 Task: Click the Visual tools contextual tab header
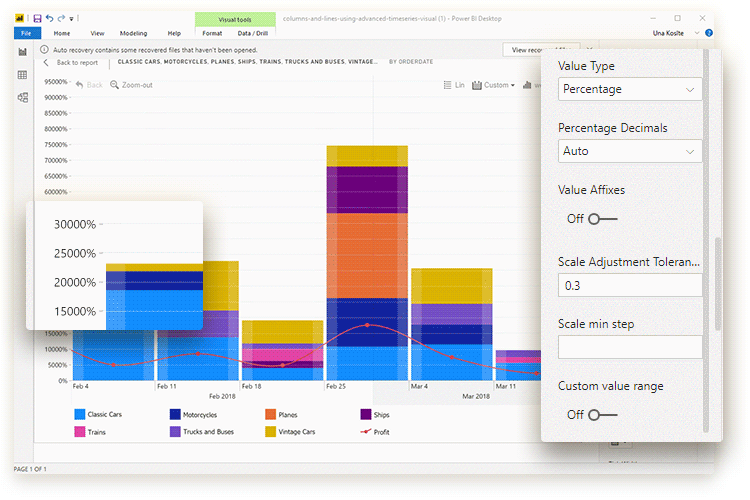coord(235,20)
